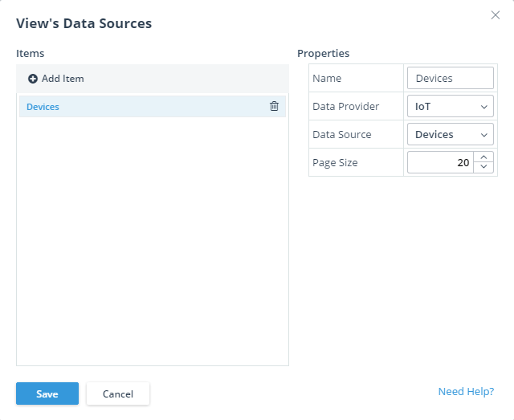
Task: Click inside the Page Size number field
Action: point(440,162)
